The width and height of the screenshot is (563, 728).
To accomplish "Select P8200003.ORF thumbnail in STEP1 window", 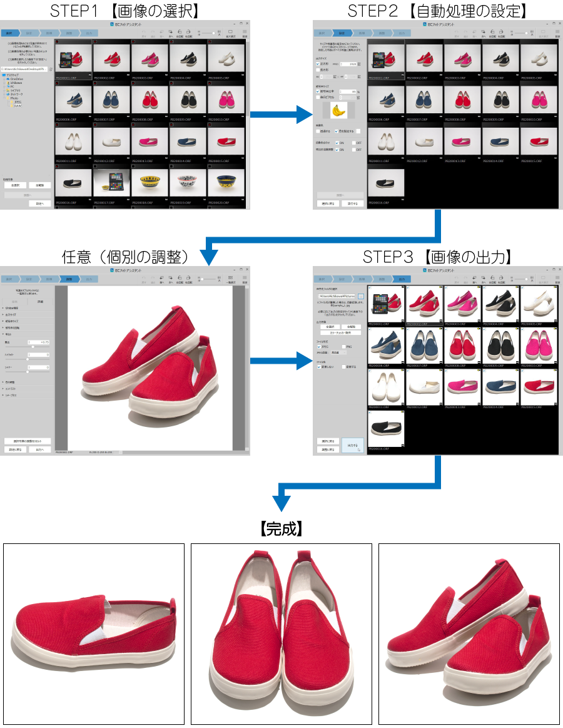I will (x=150, y=59).
